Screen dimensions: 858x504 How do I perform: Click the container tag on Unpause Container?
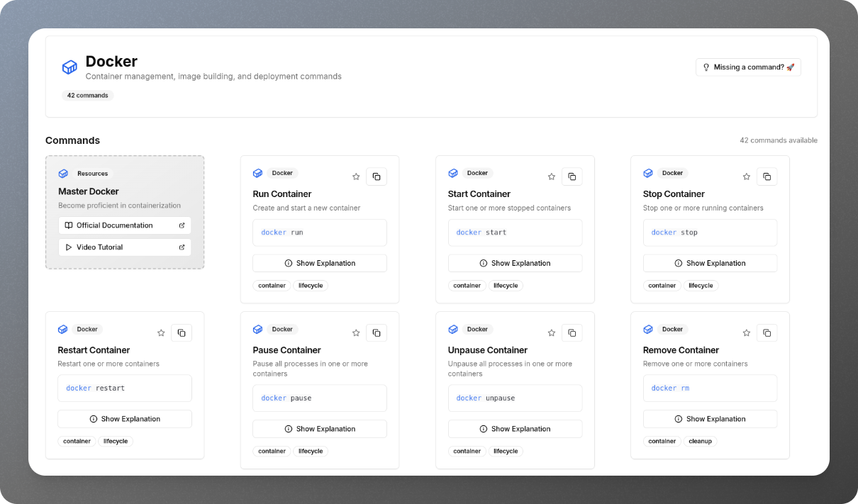pos(467,451)
